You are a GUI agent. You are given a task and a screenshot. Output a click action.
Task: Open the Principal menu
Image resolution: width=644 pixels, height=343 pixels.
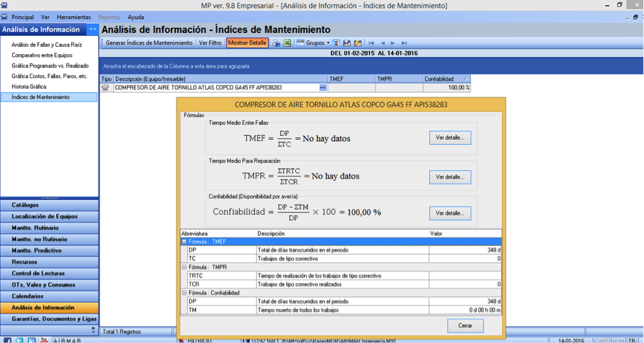(x=23, y=17)
